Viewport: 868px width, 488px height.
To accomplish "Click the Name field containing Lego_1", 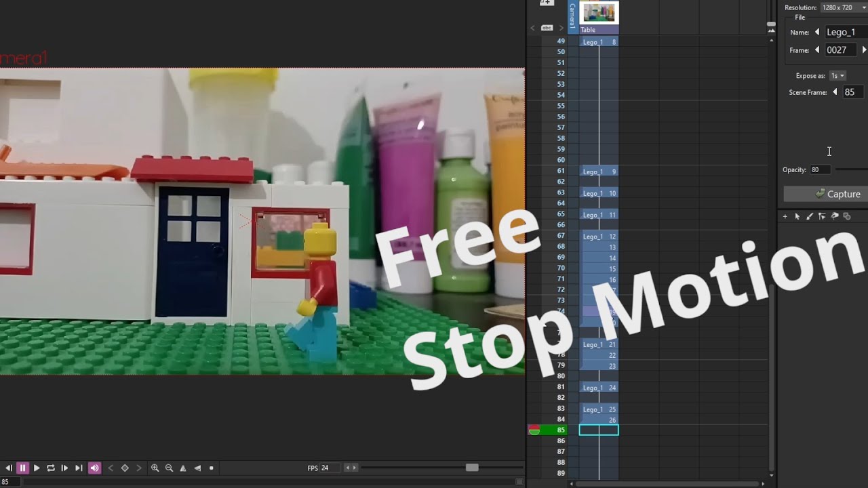I will pyautogui.click(x=846, y=33).
